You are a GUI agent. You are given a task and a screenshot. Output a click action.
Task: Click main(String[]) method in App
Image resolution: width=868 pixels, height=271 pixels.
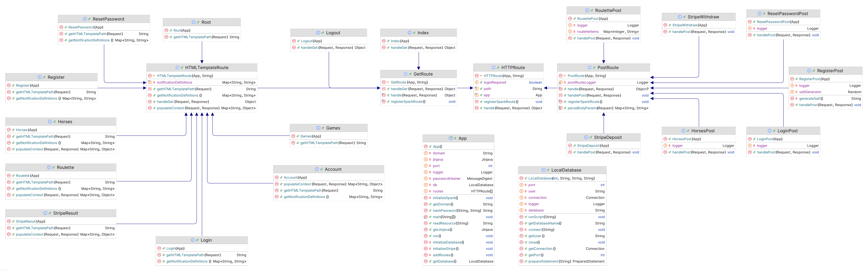[x=458, y=217]
